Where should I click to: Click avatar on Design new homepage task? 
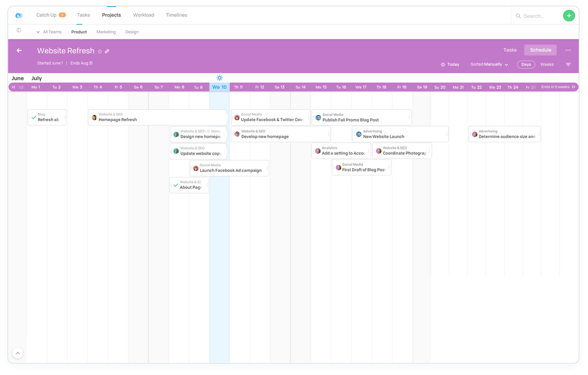pos(176,134)
